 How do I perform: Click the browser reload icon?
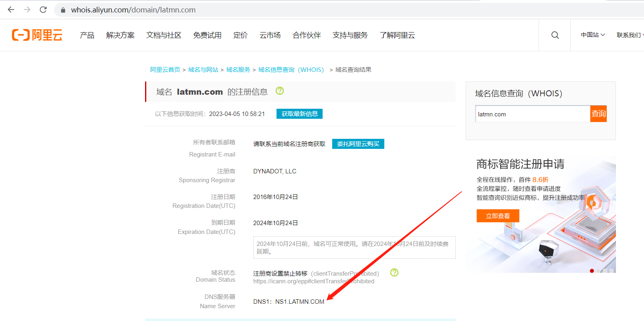43,10
